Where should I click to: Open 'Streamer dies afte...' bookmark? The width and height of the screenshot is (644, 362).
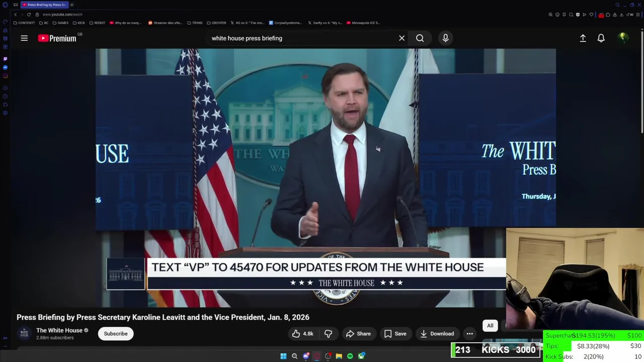click(x=165, y=23)
